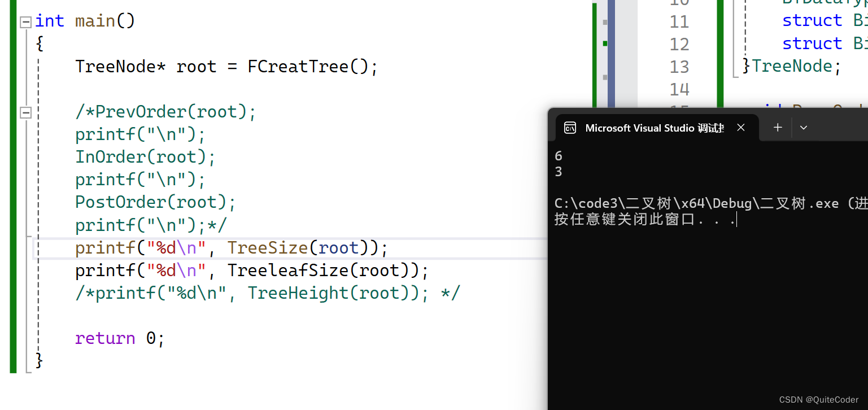The image size is (868, 410).
Task: Click line number 11 in right editor
Action: (679, 21)
